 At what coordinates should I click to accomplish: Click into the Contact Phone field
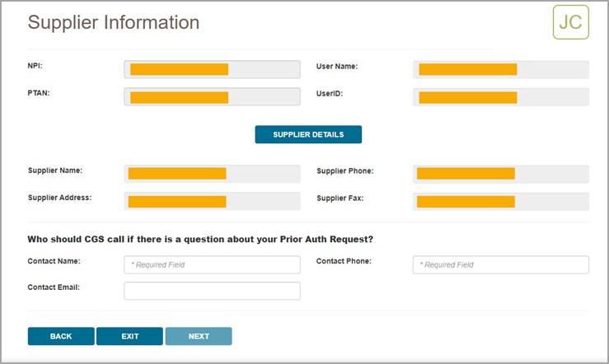point(500,264)
